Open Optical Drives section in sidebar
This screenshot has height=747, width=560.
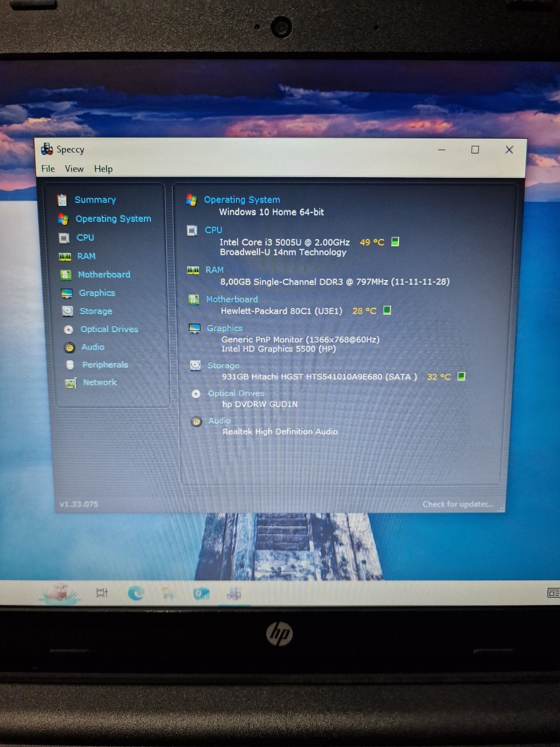coord(109,329)
